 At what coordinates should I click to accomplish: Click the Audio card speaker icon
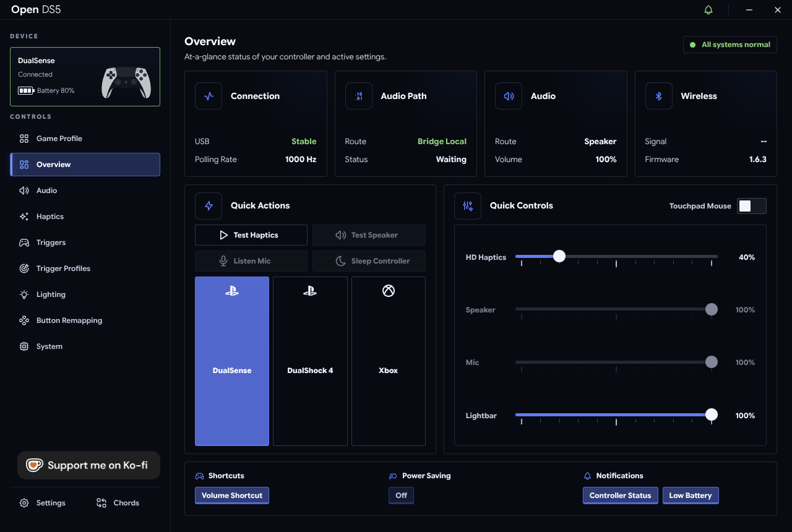[x=509, y=96]
